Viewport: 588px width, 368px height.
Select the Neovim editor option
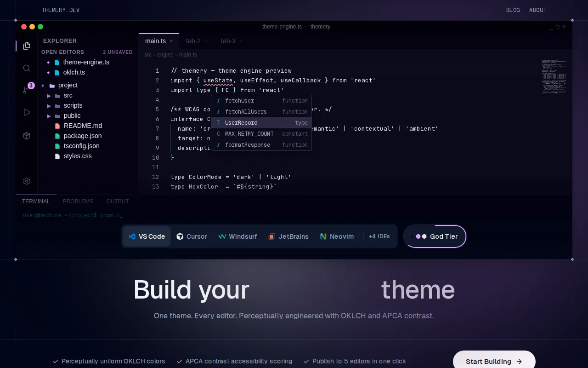click(x=337, y=236)
